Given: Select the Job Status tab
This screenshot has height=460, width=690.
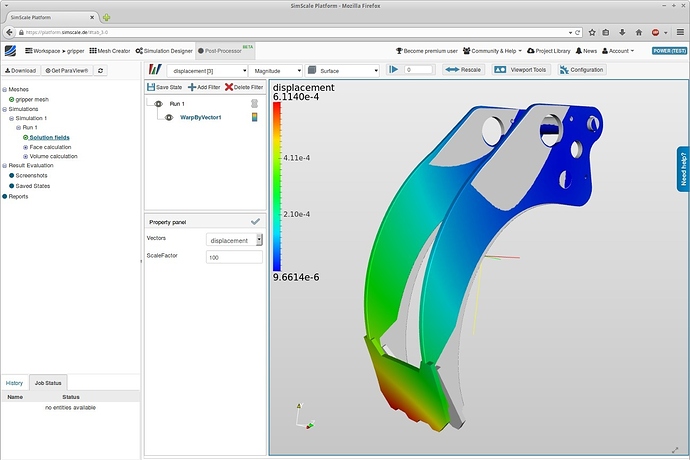Looking at the screenshot, I should click(48, 383).
